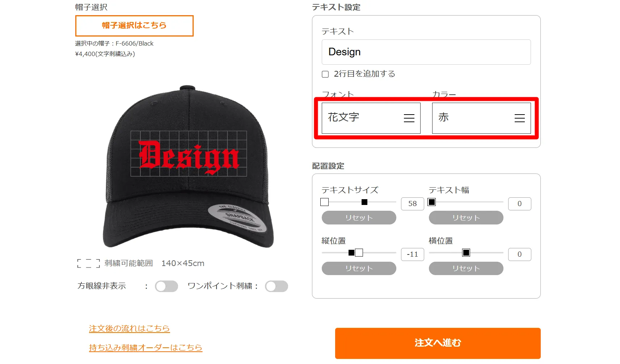Reset the テキスト幅 setting
The image size is (620, 364).
pos(466,218)
